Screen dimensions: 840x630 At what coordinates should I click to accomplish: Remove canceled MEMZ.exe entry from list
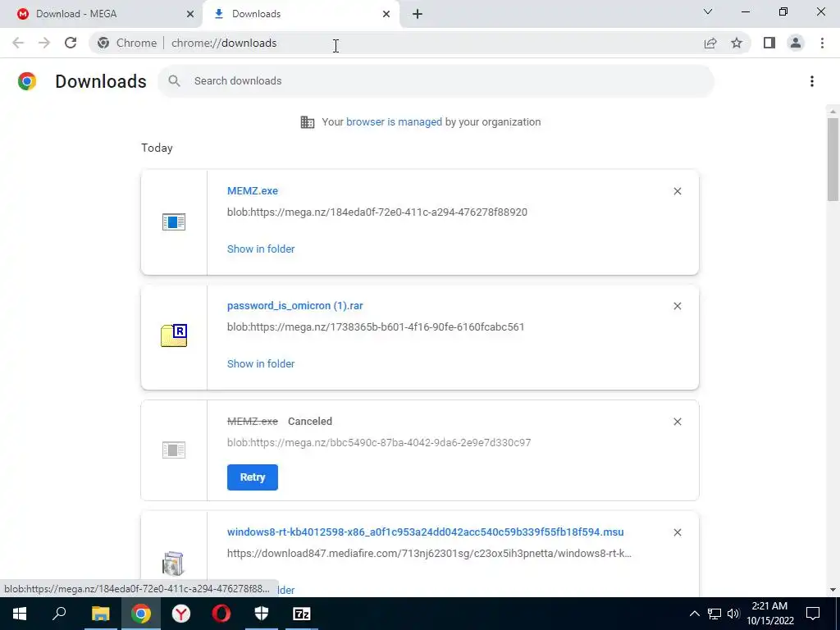tap(677, 422)
